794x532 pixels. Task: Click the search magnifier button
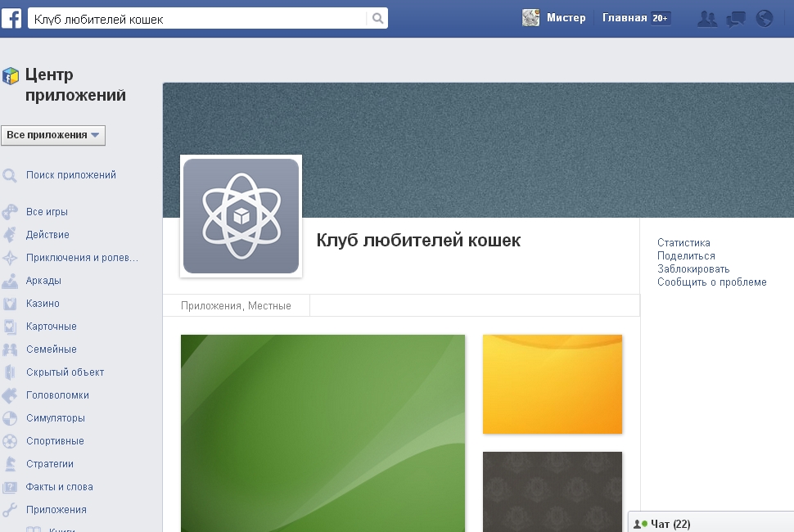point(377,18)
